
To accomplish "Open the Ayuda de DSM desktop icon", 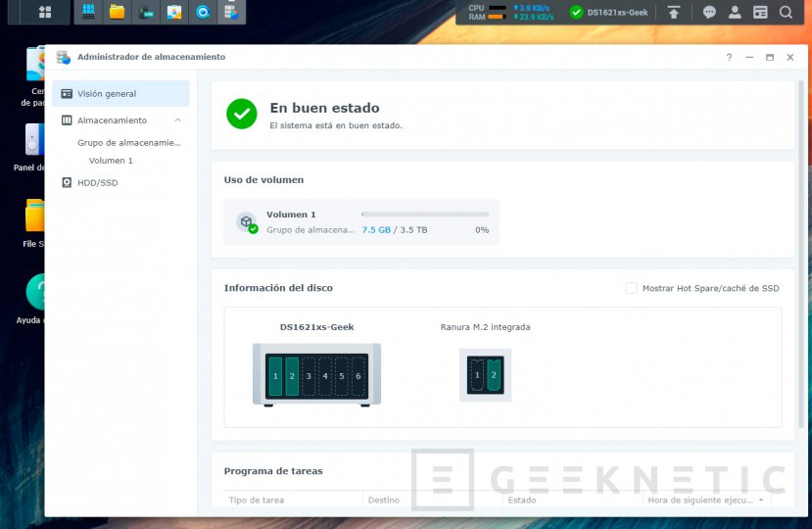I will pyautogui.click(x=39, y=292).
